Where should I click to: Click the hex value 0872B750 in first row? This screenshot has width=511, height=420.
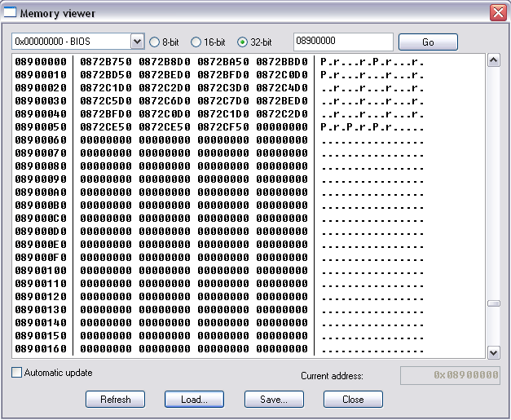pos(106,62)
